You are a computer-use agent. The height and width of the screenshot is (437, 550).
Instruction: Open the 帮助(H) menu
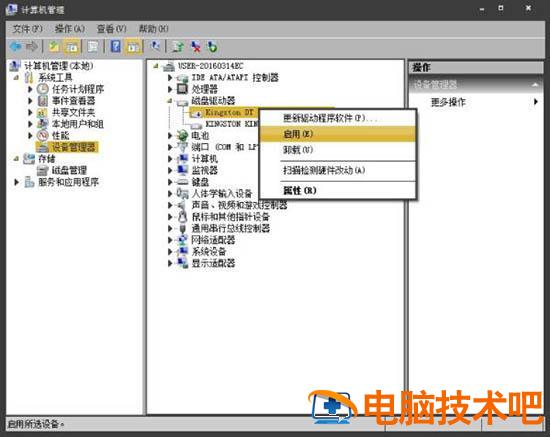[154, 28]
